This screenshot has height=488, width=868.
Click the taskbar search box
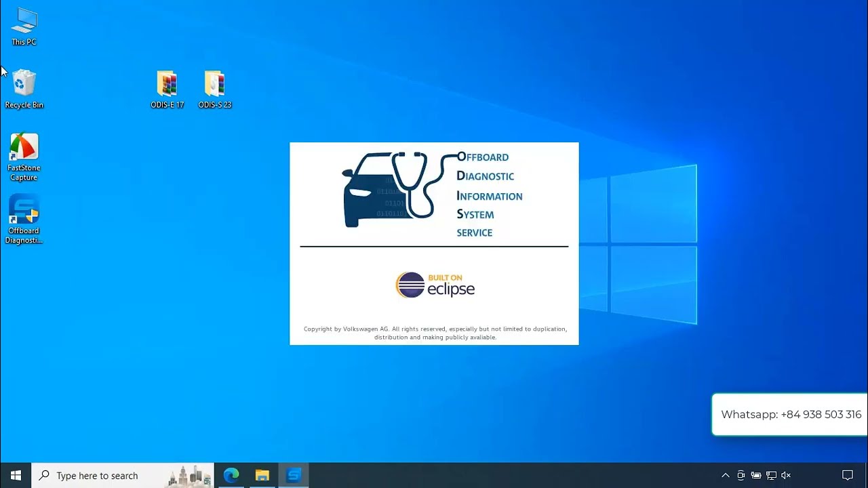click(123, 475)
